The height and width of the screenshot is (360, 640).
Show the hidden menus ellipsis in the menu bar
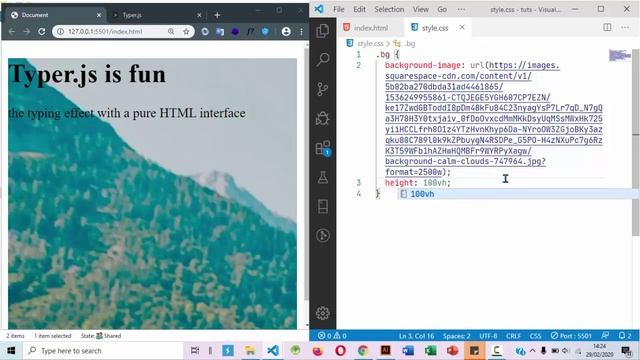[x=461, y=9]
